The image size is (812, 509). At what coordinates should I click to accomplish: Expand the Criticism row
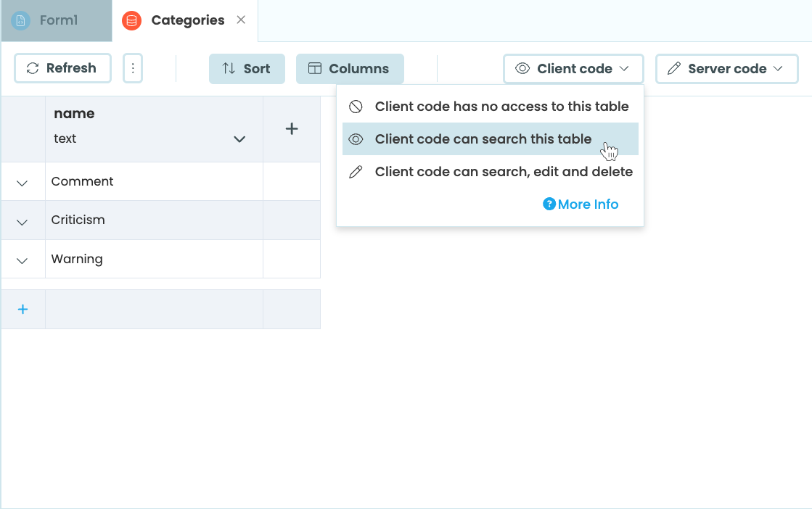click(22, 220)
